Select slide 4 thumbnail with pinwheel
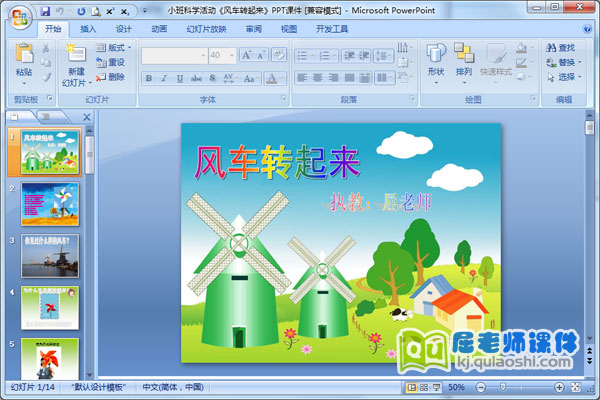The image size is (600, 400). coord(50,307)
